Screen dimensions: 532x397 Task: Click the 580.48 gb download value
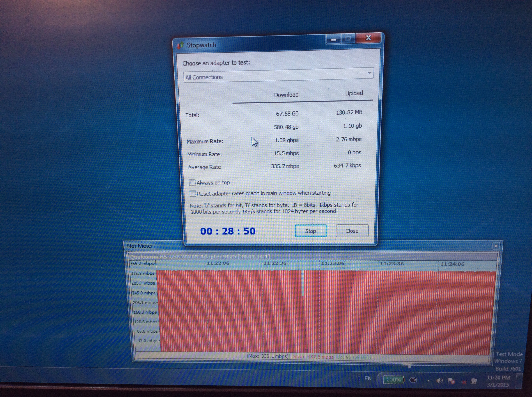point(286,127)
